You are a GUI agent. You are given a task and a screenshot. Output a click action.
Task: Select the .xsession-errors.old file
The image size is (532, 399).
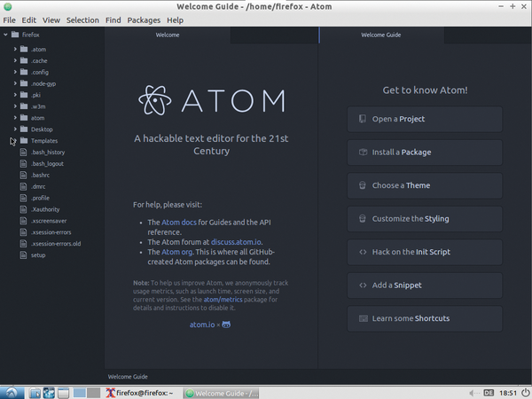[x=55, y=244]
